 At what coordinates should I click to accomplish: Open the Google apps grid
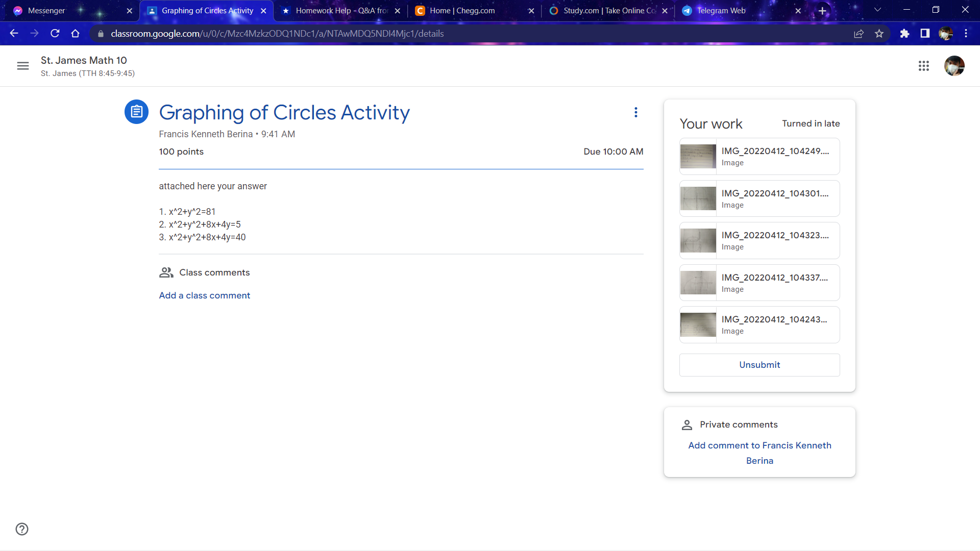(x=924, y=66)
